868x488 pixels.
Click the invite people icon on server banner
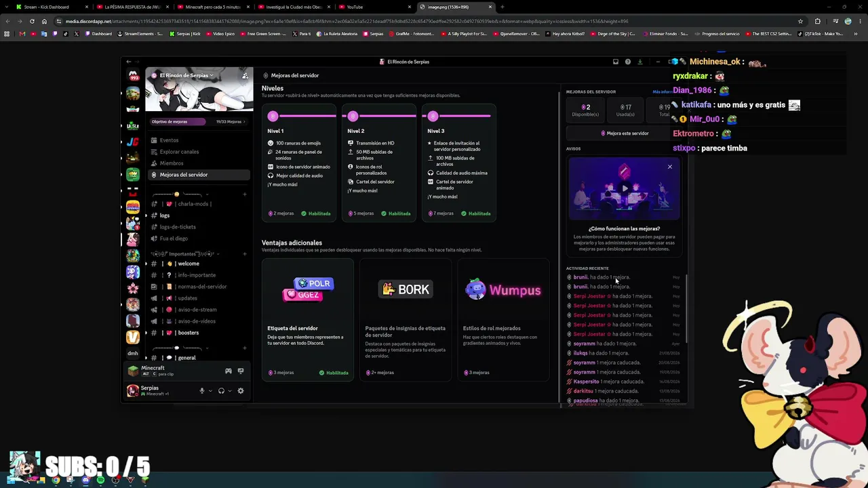(245, 75)
